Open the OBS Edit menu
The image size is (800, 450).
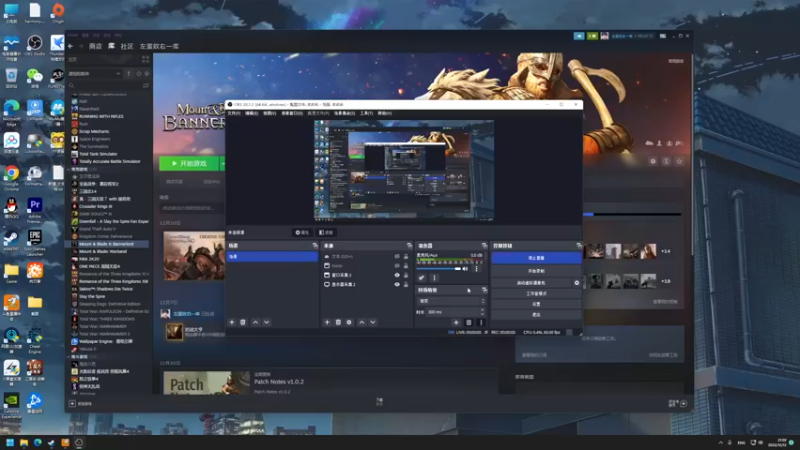[x=252, y=113]
